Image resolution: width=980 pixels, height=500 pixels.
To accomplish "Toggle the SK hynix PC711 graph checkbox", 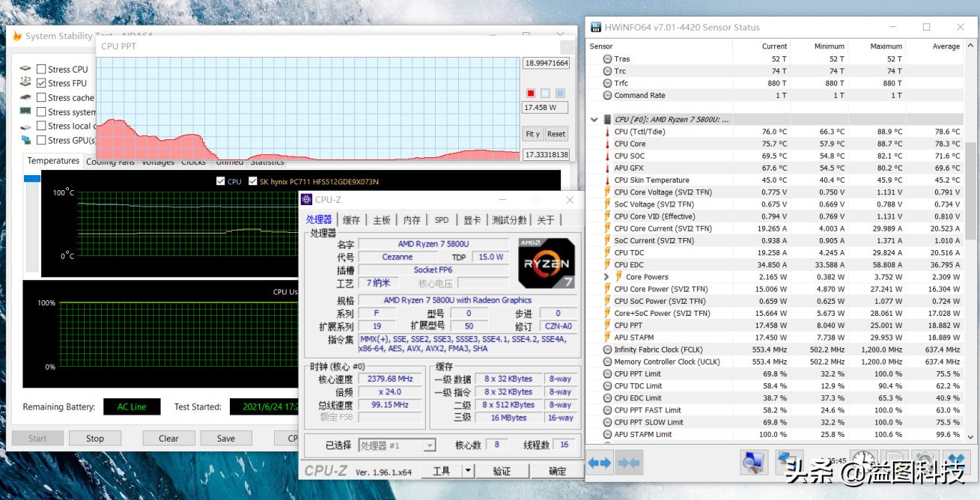I will [253, 181].
